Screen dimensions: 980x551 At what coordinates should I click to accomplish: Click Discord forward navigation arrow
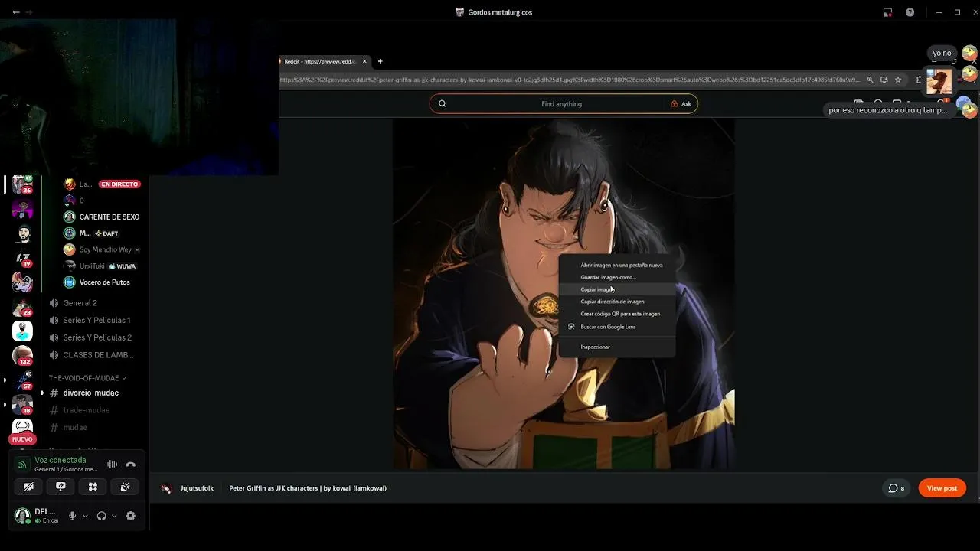pyautogui.click(x=29, y=12)
